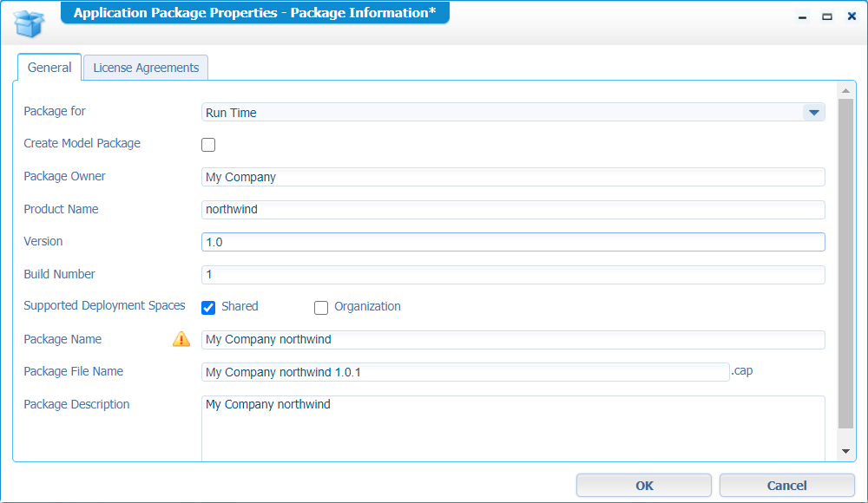868x503 pixels.
Task: Maximize the Application Package Properties window
Action: [827, 16]
